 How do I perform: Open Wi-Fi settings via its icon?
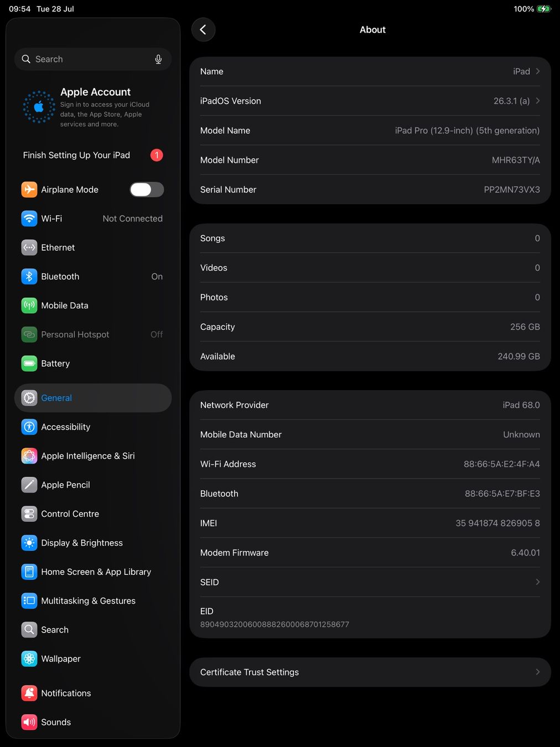[x=29, y=219]
